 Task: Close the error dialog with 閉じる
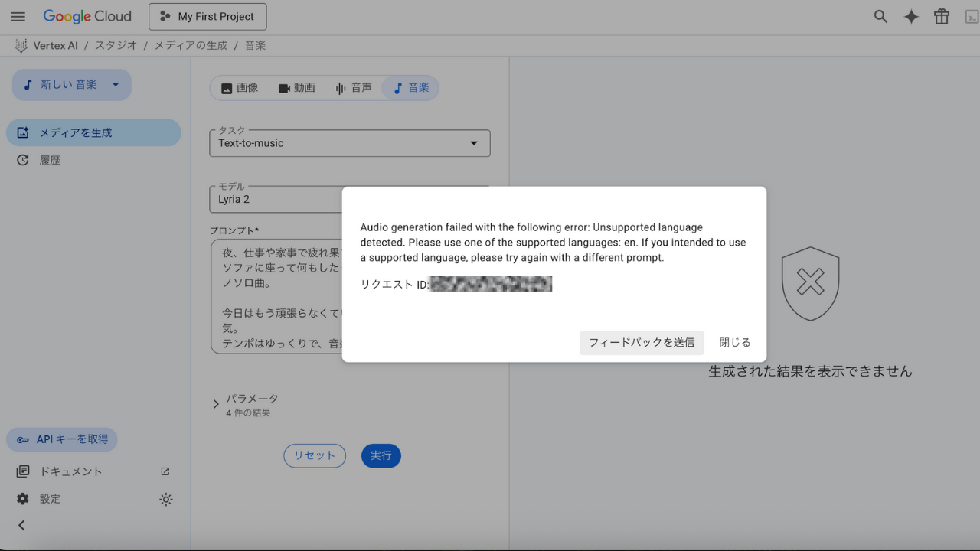735,343
